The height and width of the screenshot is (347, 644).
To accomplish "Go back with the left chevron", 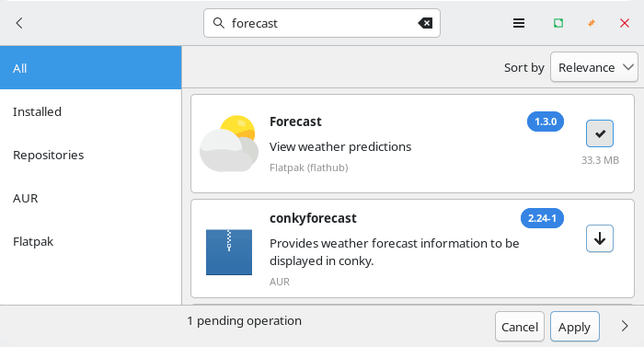I will (19, 23).
